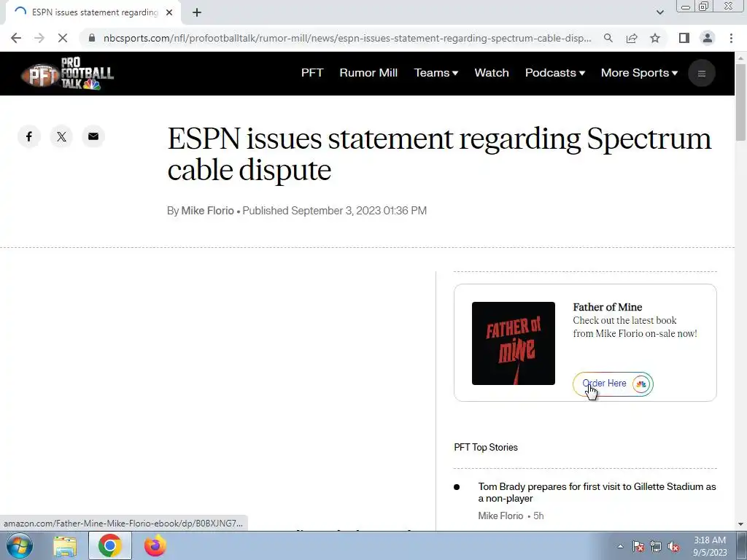This screenshot has width=747, height=560.
Task: Stop the page from loading
Action: (63, 38)
